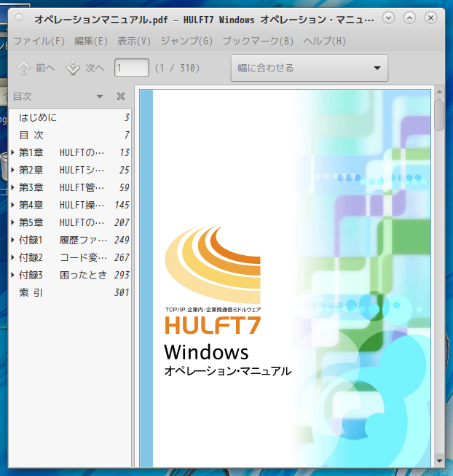
Task: Select 第1章 HULFTの… contents row
Action: tap(70, 152)
